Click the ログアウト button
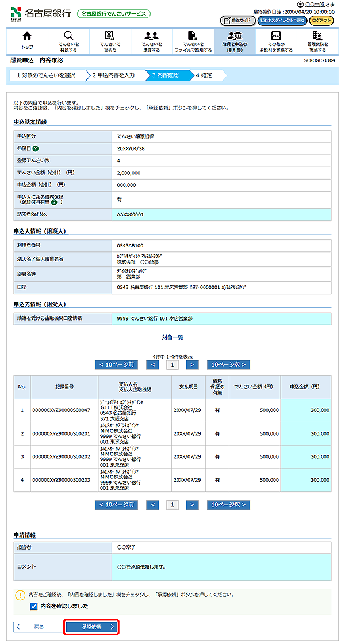 click(321, 21)
